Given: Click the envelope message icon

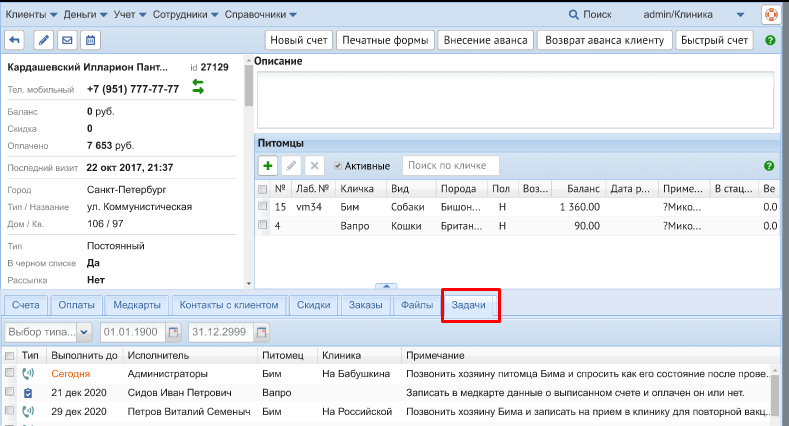Looking at the screenshot, I should click(67, 41).
